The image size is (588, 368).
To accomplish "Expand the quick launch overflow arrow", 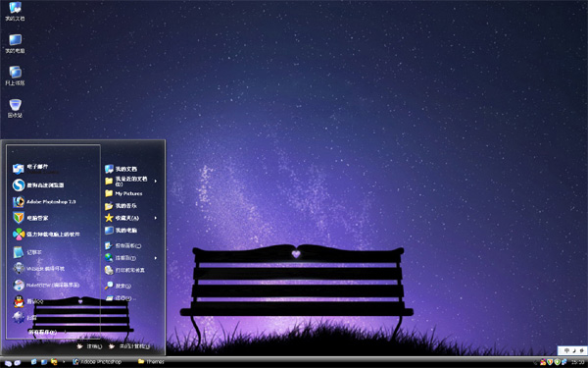I will (64, 362).
